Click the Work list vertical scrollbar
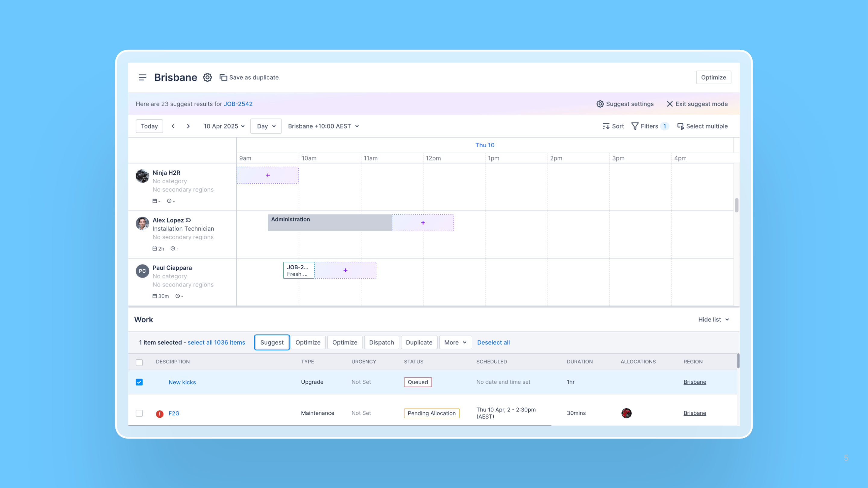This screenshot has width=868, height=488. click(738, 361)
